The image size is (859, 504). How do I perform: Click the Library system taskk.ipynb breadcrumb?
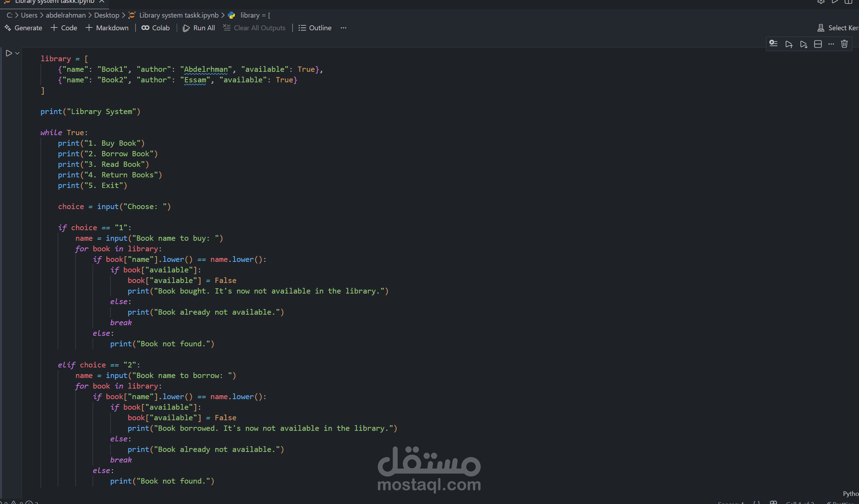click(x=179, y=15)
